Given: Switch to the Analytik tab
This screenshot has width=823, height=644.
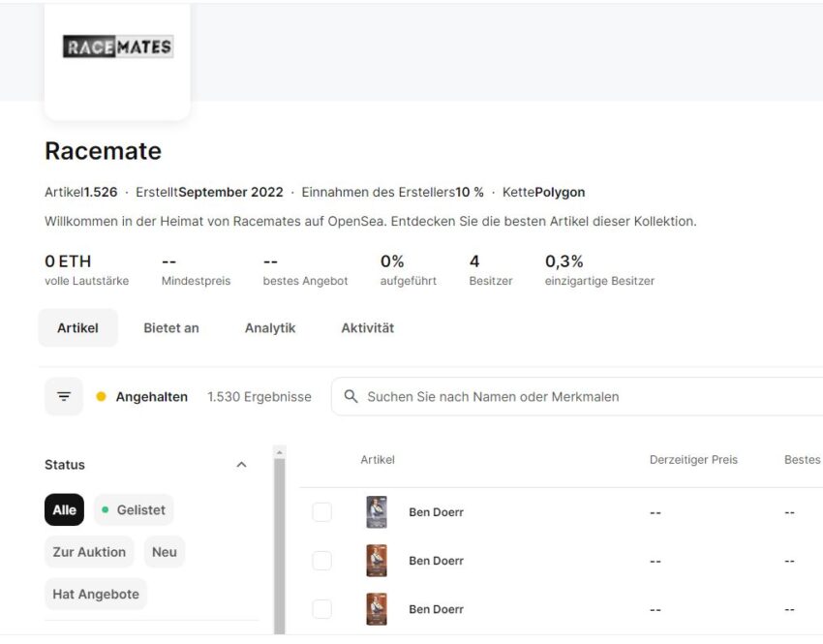Looking at the screenshot, I should pyautogui.click(x=270, y=328).
